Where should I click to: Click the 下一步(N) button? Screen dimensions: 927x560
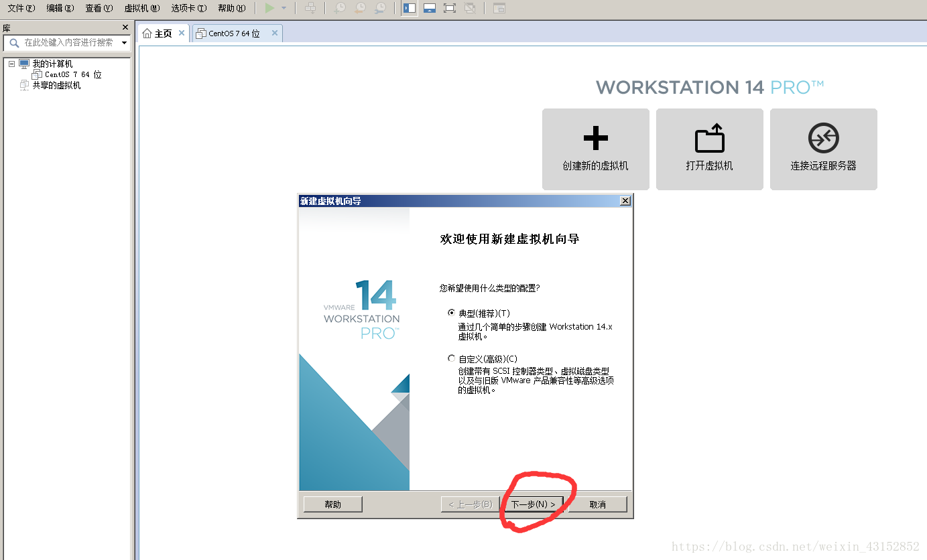(533, 504)
